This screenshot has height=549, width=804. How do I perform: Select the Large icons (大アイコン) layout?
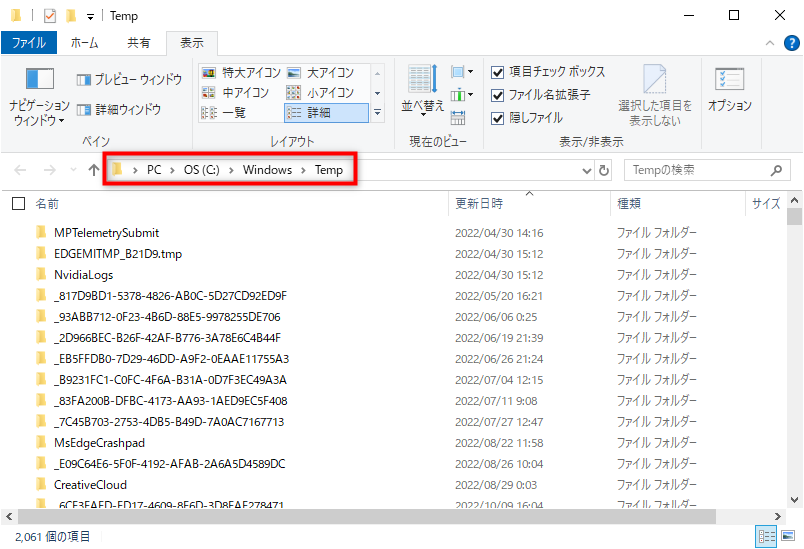(320, 73)
